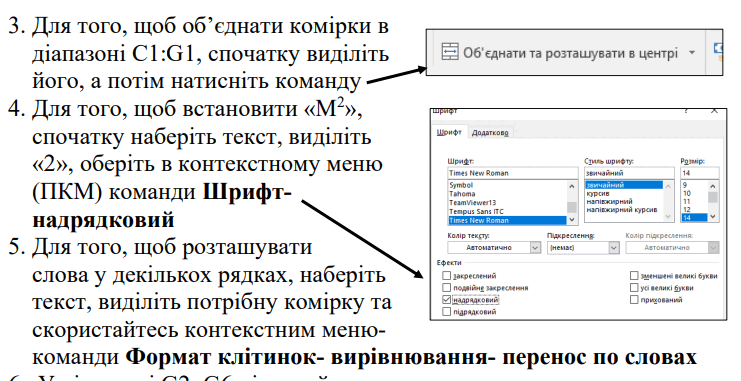Enable the 'закреслений' strikethrough checkbox
This screenshot has width=741, height=381.
(x=447, y=276)
